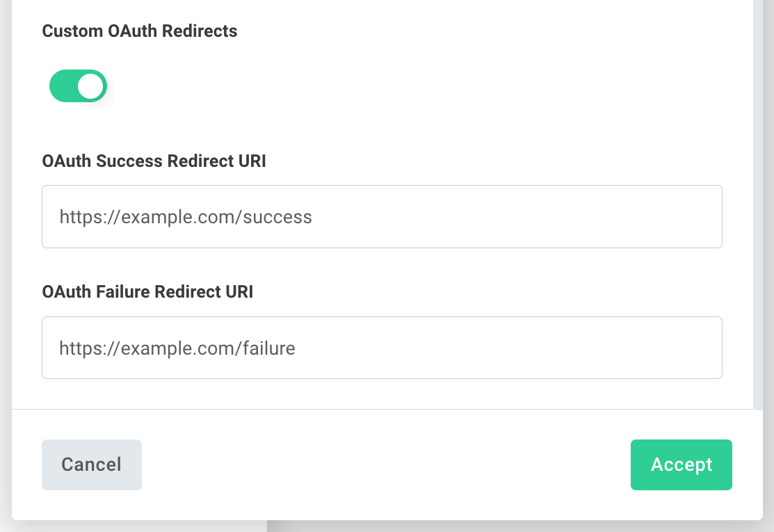Click the Custom OAuth Redirects heading
The image size is (774, 532).
coord(139,31)
